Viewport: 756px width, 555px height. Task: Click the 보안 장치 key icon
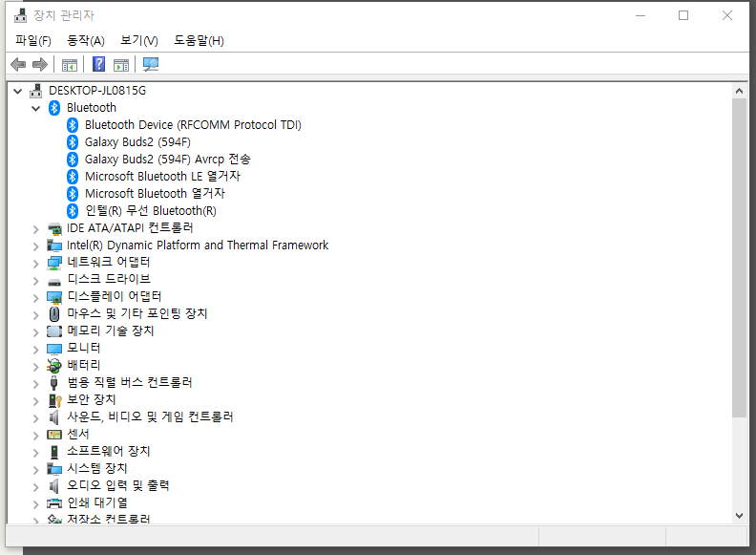55,400
